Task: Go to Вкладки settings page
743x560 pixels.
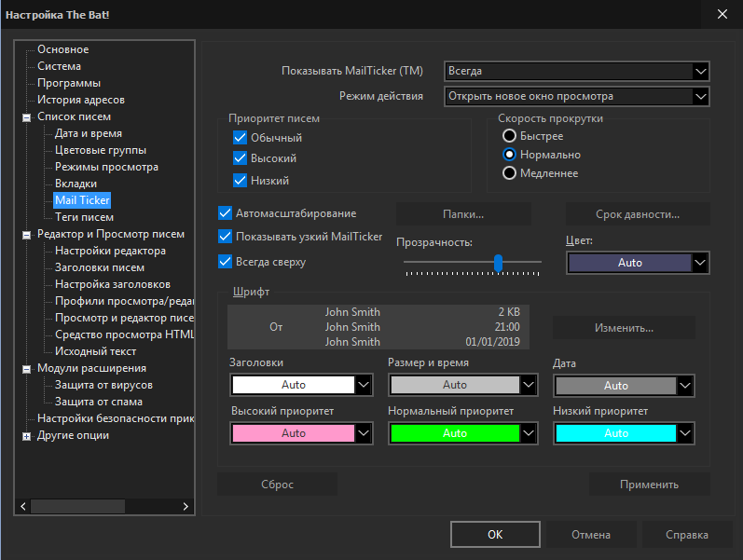Action: (x=76, y=184)
